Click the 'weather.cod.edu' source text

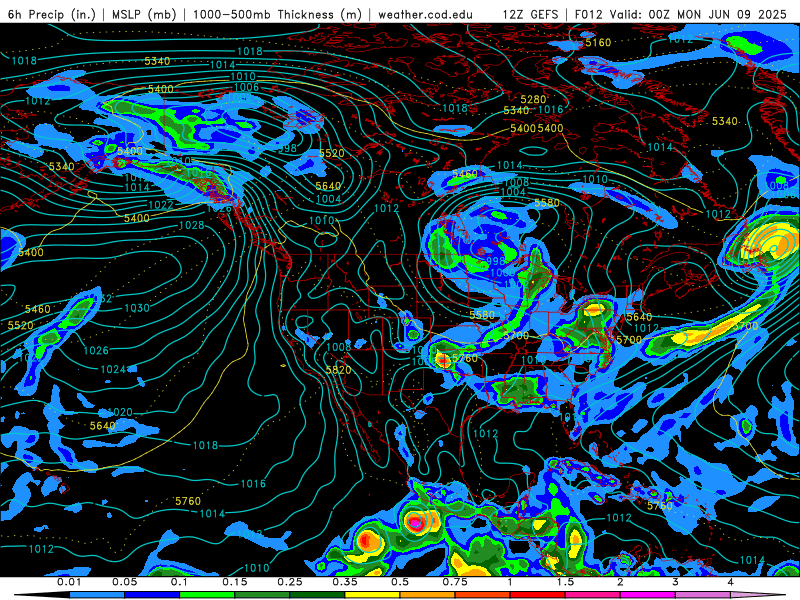click(425, 14)
